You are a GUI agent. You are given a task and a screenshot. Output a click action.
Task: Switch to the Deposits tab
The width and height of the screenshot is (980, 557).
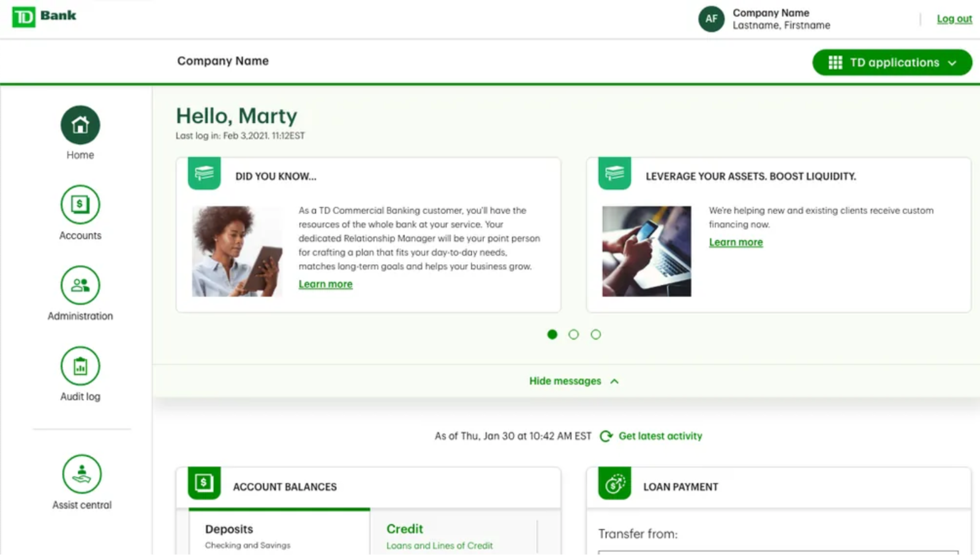[x=279, y=532]
